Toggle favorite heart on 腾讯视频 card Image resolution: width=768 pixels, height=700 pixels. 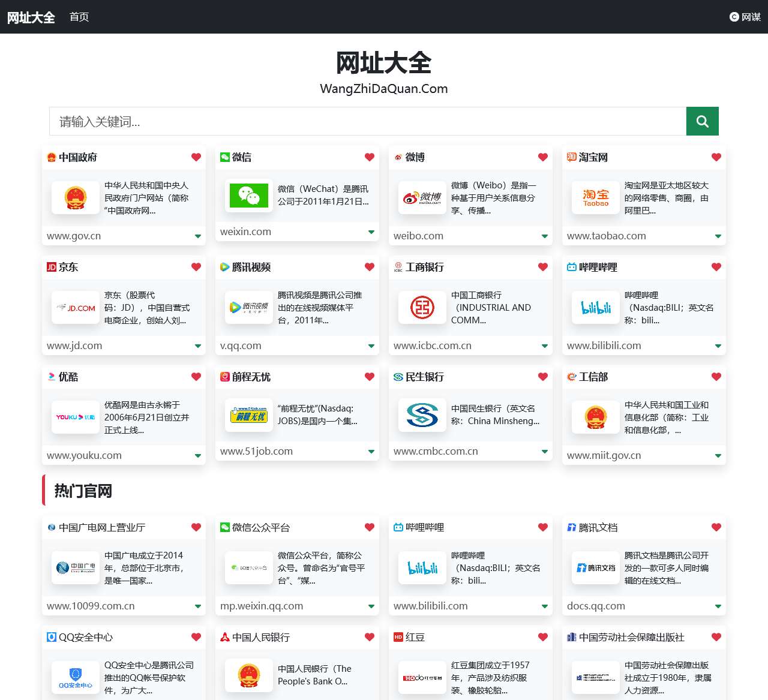[x=370, y=267]
